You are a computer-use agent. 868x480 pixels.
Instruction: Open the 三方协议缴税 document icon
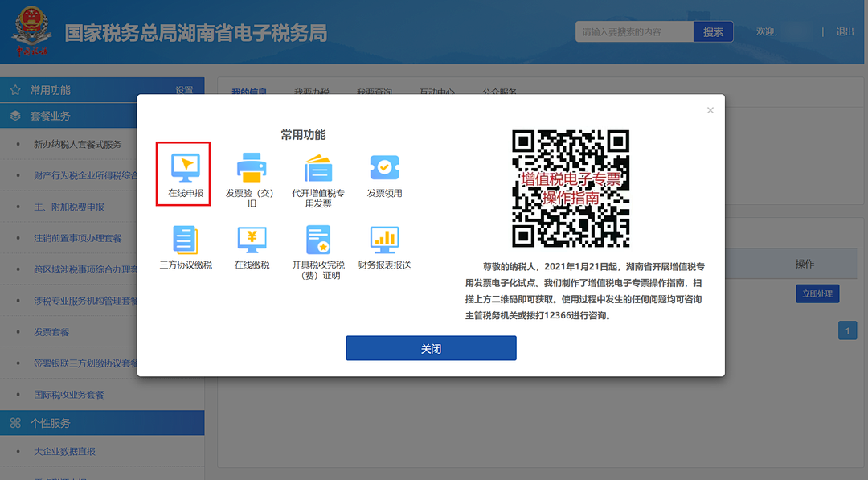coord(186,240)
